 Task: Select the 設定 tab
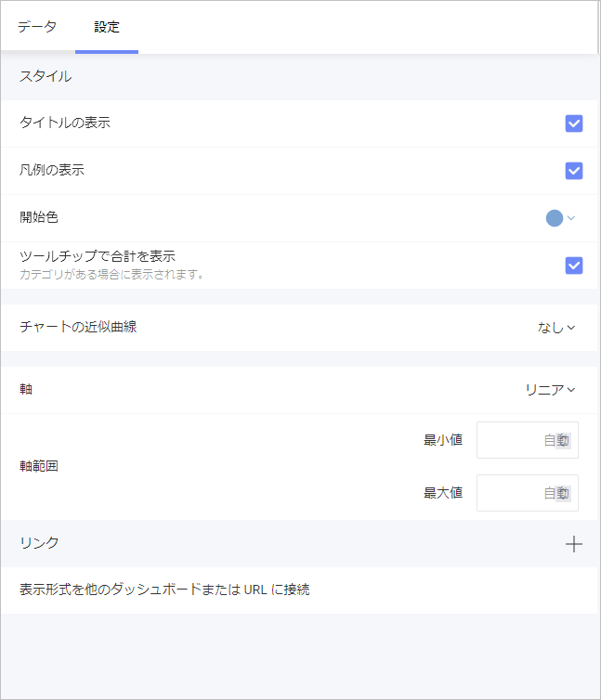107,27
